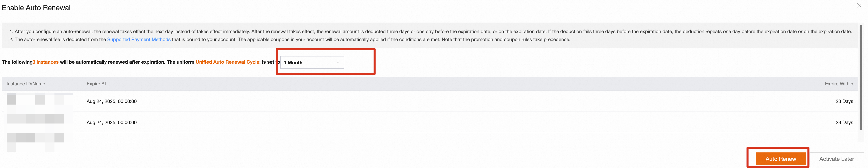
Task: Open the Supported Payment Methods link
Action: point(138,39)
